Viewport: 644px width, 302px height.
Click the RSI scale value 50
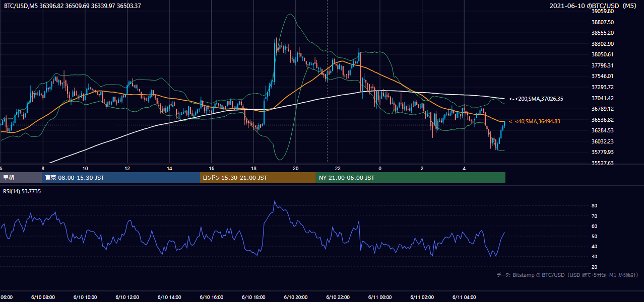(x=595, y=236)
